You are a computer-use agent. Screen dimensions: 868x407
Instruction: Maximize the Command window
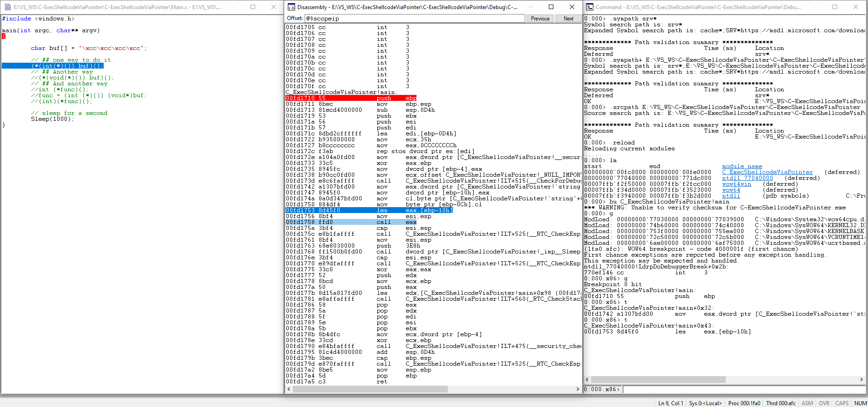[835, 7]
